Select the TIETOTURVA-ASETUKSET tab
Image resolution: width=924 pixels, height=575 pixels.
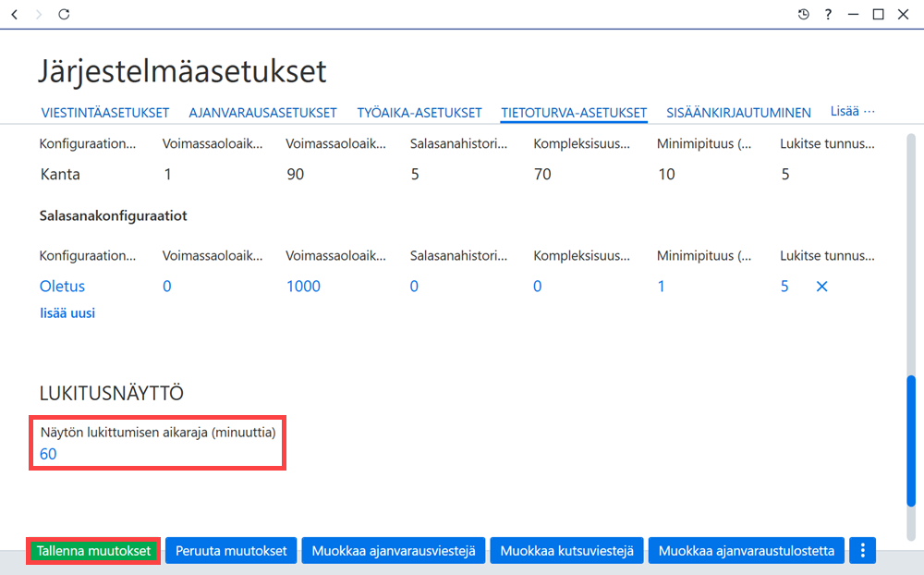pos(574,113)
